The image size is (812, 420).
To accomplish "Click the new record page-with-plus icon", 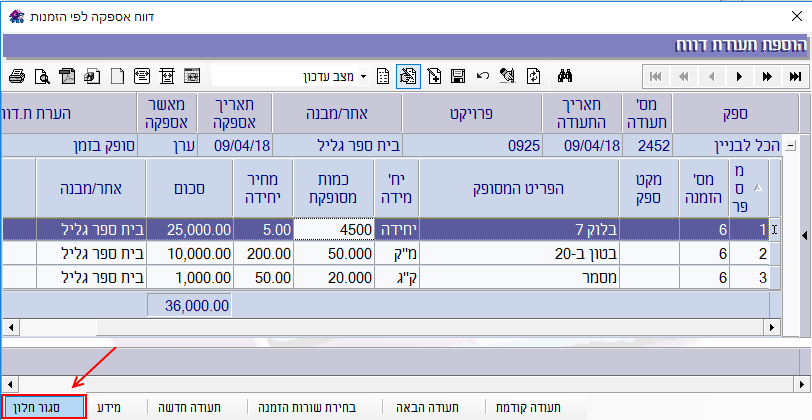I will pyautogui.click(x=434, y=76).
